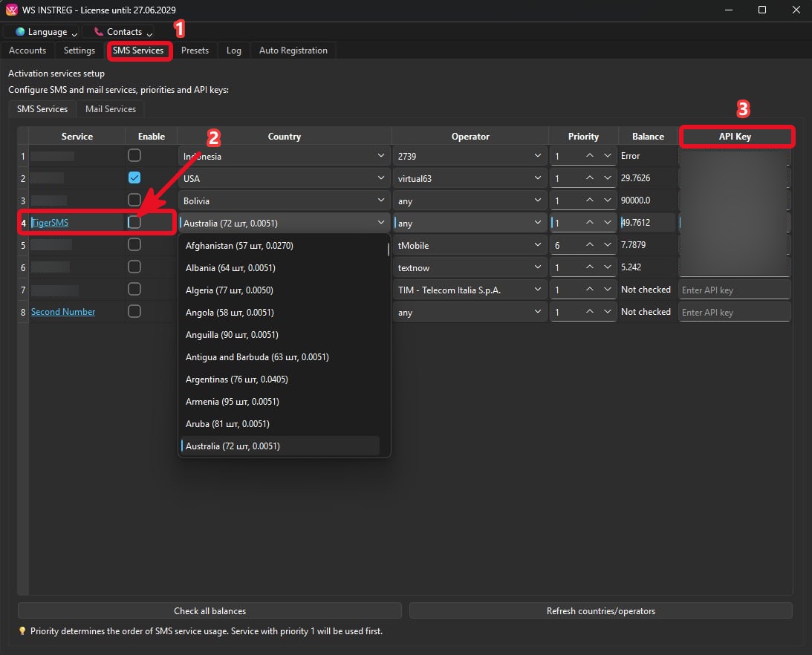812x655 pixels.
Task: Enable the service in row 6
Action: click(134, 267)
